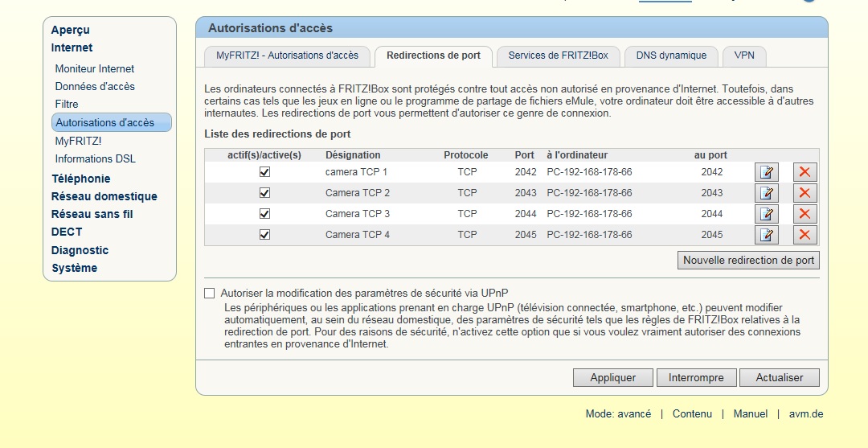Expand Réseau sans fil section

point(92,214)
